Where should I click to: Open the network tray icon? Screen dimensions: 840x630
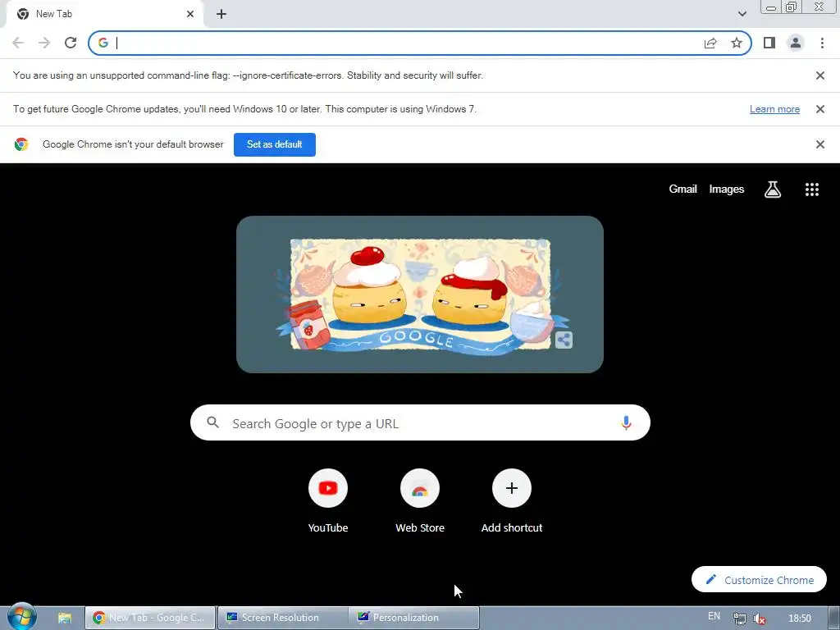coord(739,619)
